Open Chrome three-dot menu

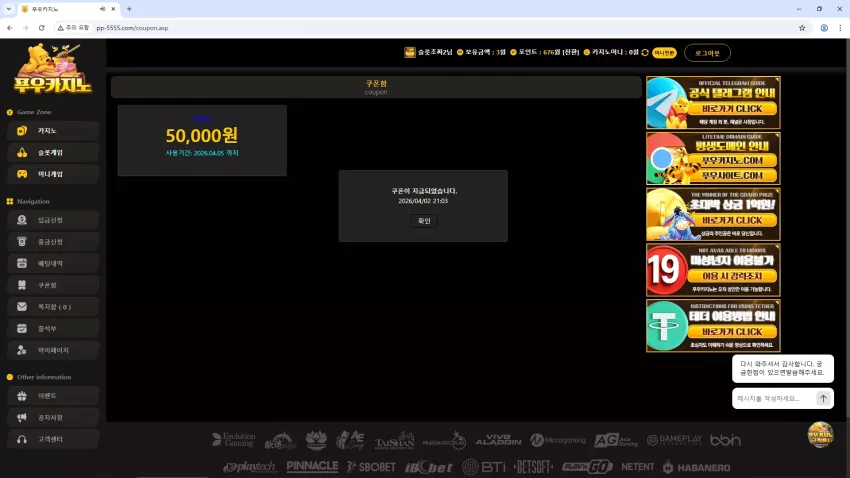click(x=840, y=28)
